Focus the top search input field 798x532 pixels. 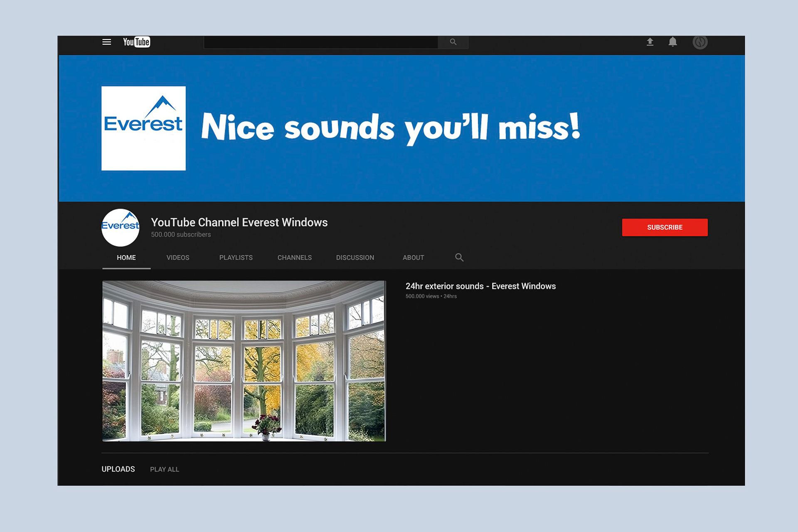pos(321,42)
